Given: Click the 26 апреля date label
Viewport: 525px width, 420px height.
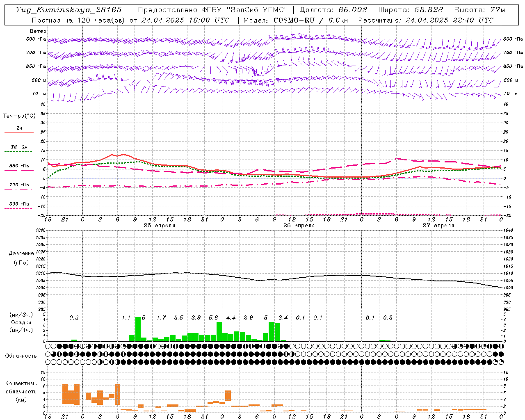Looking at the screenshot, I should (299, 226).
